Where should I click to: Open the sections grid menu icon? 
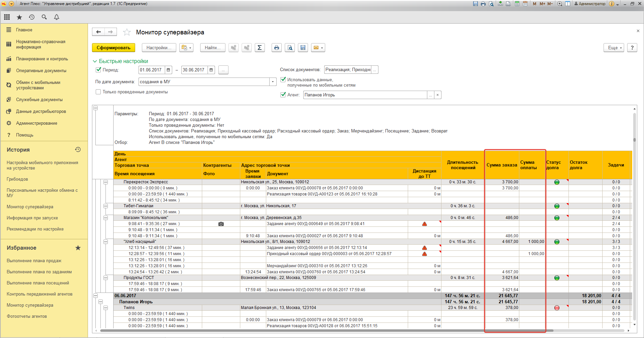tap(7, 17)
